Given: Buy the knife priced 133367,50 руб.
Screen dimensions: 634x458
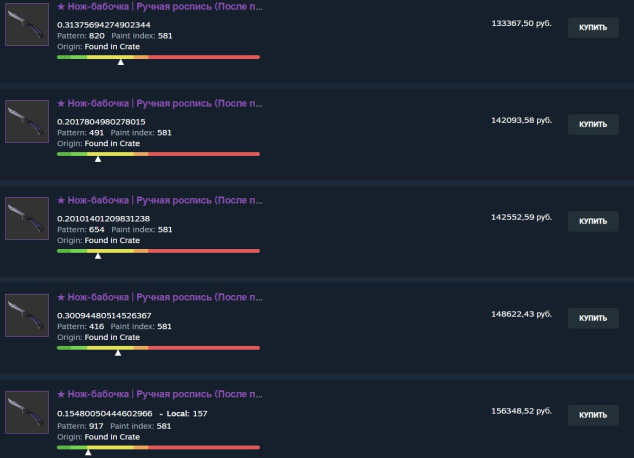Looking at the screenshot, I should (x=593, y=27).
